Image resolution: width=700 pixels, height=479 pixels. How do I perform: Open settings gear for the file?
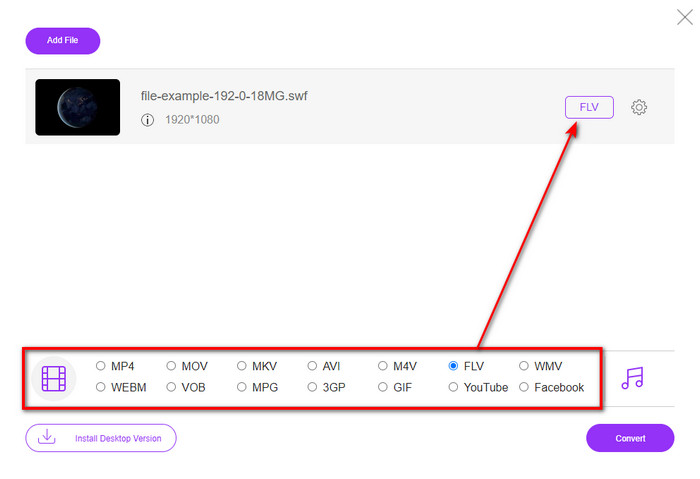[639, 107]
